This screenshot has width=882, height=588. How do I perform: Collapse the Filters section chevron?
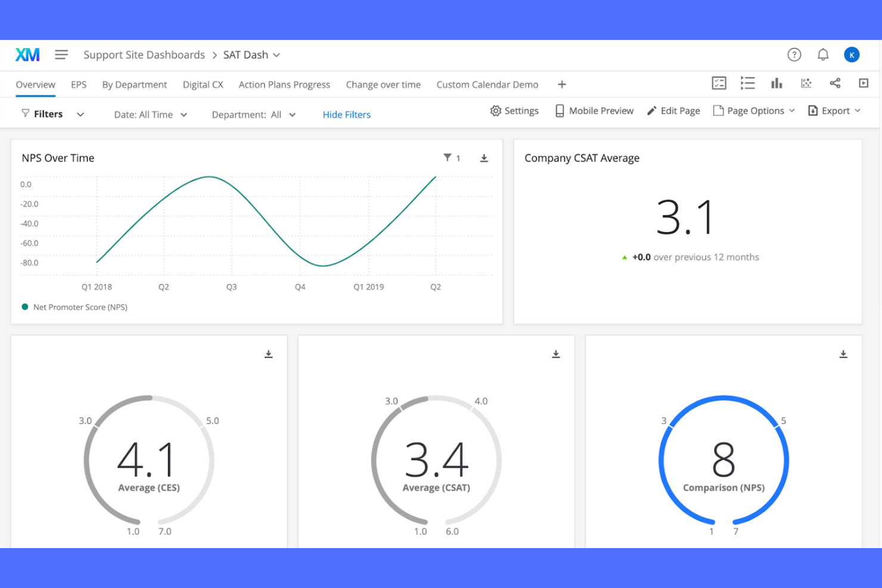point(80,114)
